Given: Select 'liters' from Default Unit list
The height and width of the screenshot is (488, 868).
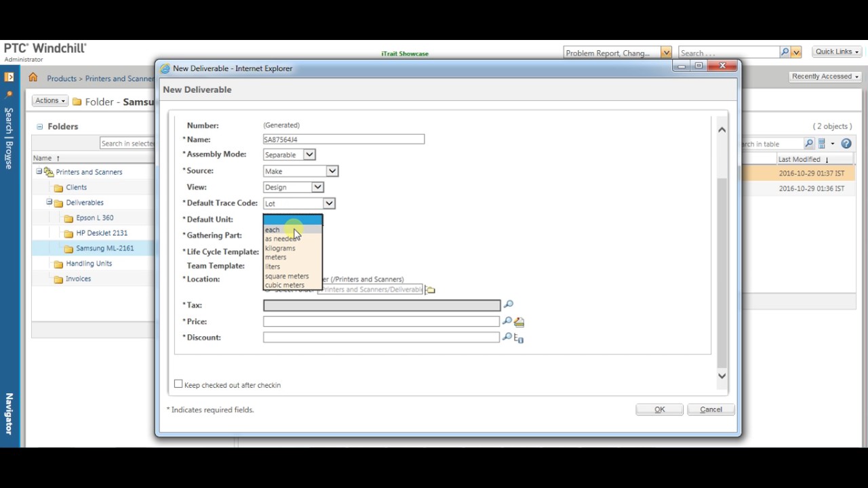Looking at the screenshot, I should (292, 266).
